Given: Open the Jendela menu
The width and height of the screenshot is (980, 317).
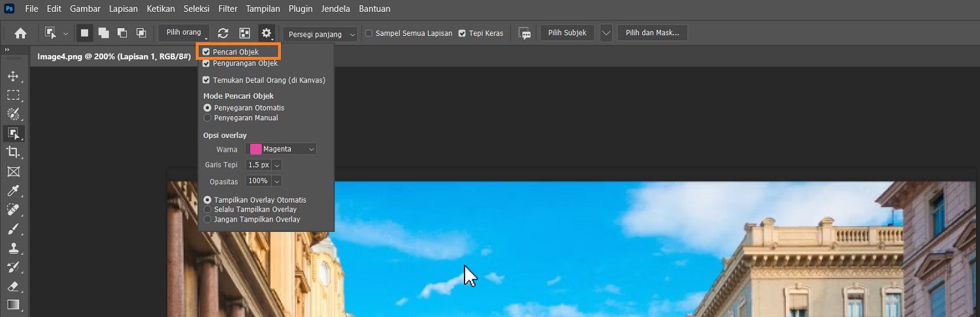Looking at the screenshot, I should tap(336, 9).
